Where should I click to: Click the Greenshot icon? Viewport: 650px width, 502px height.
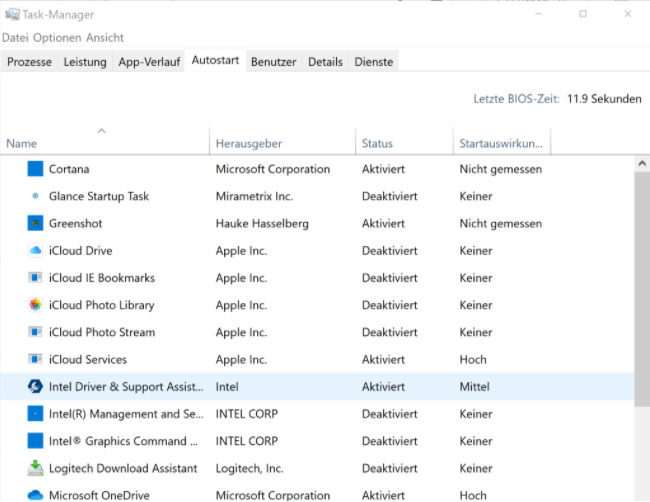point(35,223)
